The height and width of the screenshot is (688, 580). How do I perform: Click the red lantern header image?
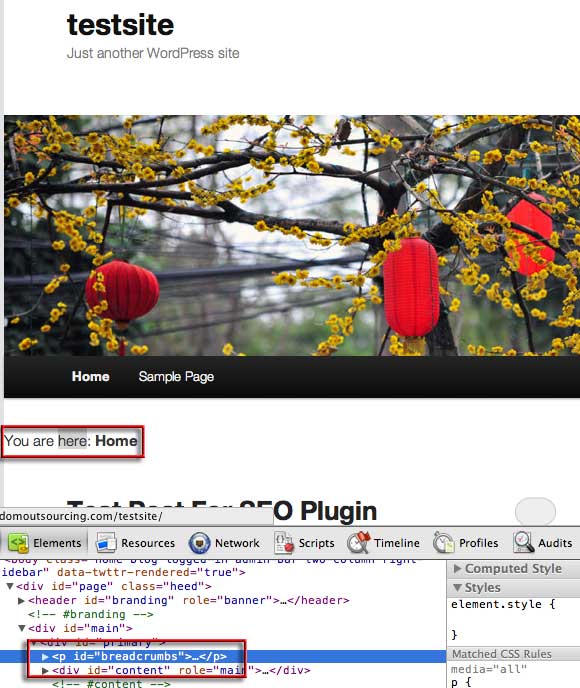tap(292, 236)
